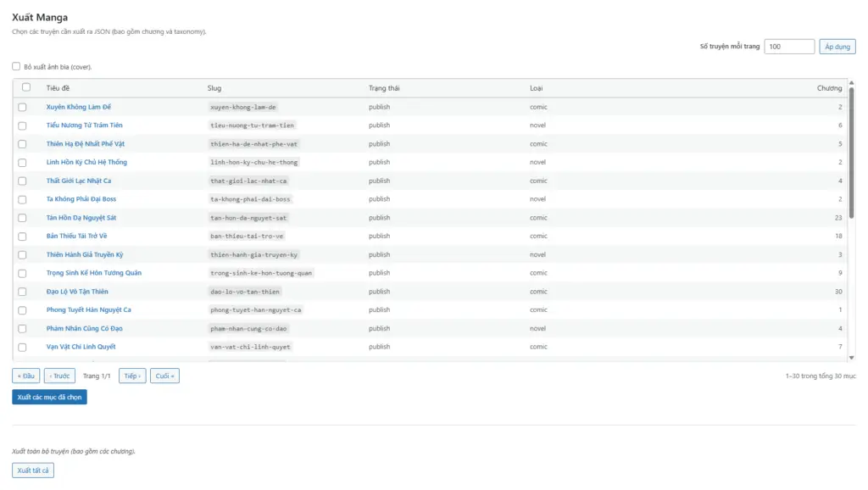Open the Tàn Hồn Dạ Nguyệt Sát link
The image size is (868, 490).
pos(81,218)
